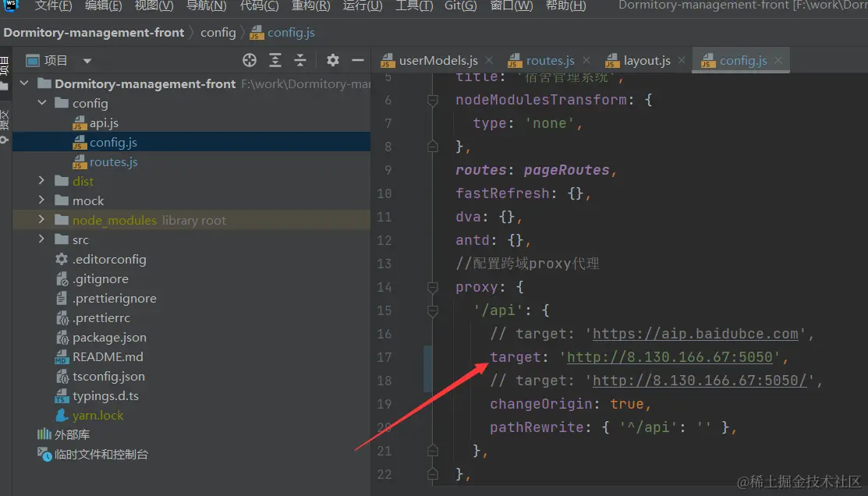868x496 pixels.
Task: Open the http://8.130.166.67:5050/ link on line 18
Action: pyautogui.click(x=700, y=381)
